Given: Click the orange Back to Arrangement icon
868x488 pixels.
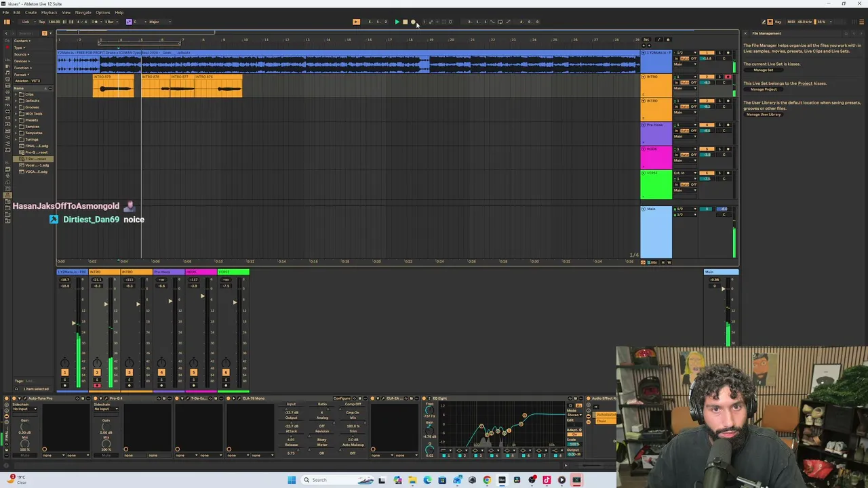Looking at the screenshot, I should point(356,22).
